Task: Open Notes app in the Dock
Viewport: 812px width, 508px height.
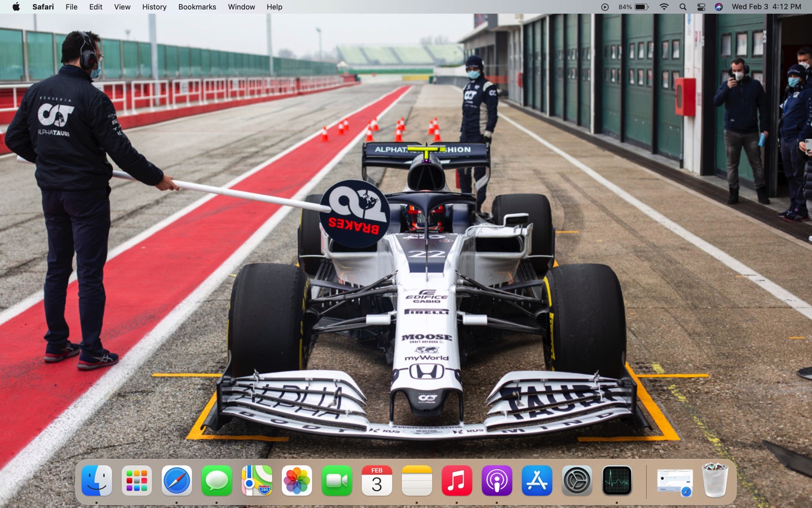Action: coord(417,481)
